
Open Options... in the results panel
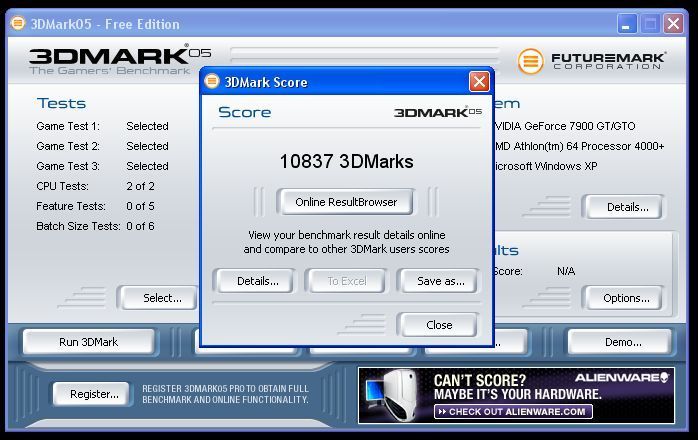pos(625,298)
